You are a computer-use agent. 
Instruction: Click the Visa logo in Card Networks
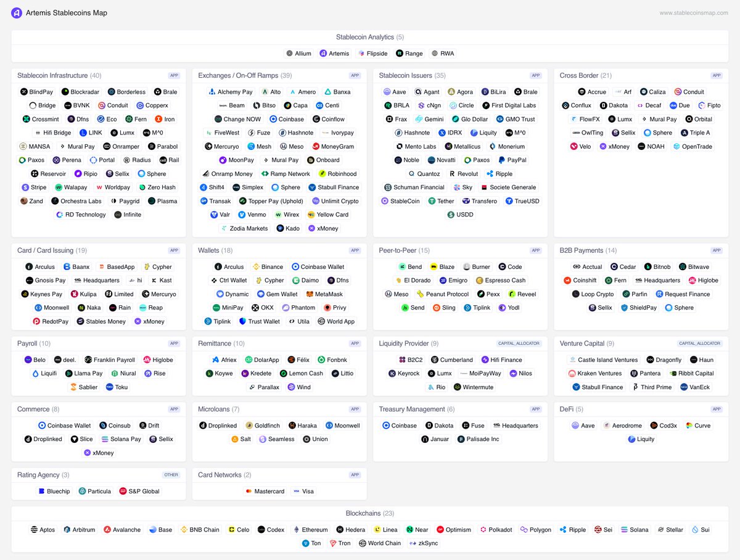click(297, 492)
